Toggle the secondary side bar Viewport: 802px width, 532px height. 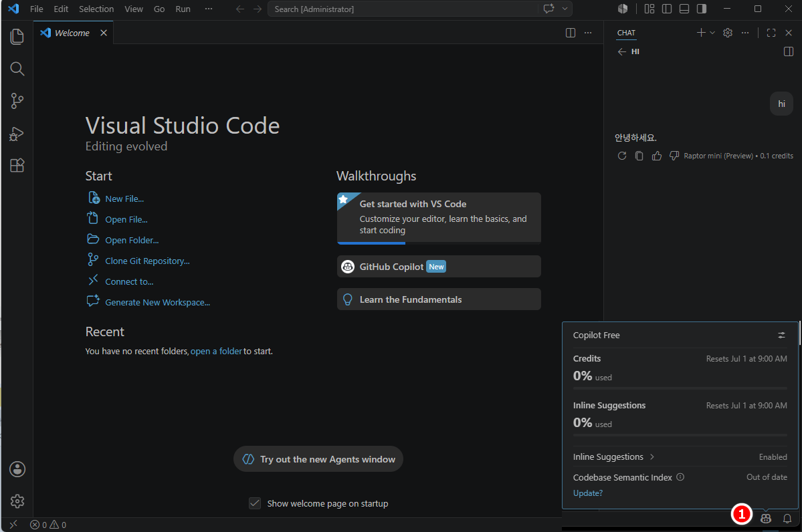702,9
